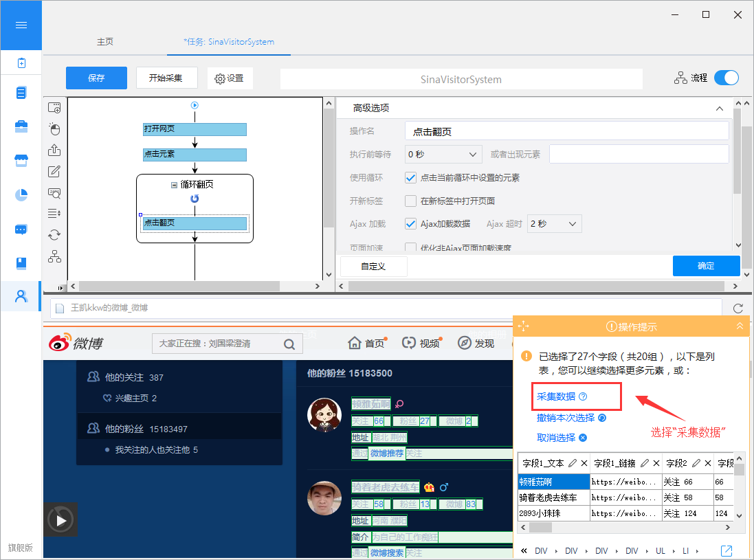Select the input text edit tool
Viewport: 754px width, 560px height.
54,171
